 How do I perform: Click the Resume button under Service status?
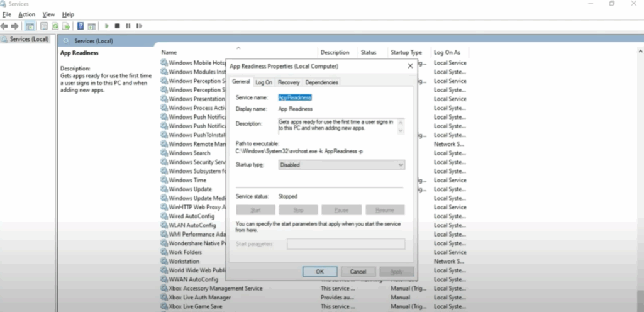click(385, 210)
